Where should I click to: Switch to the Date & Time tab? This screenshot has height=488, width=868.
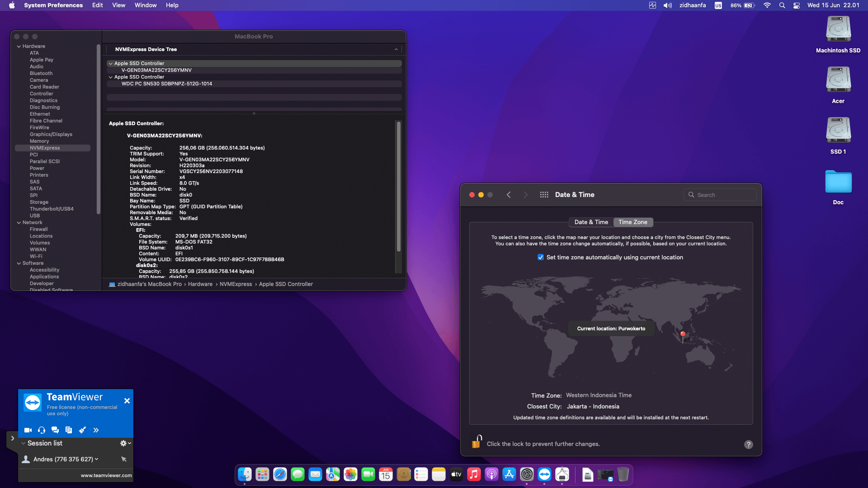point(591,222)
